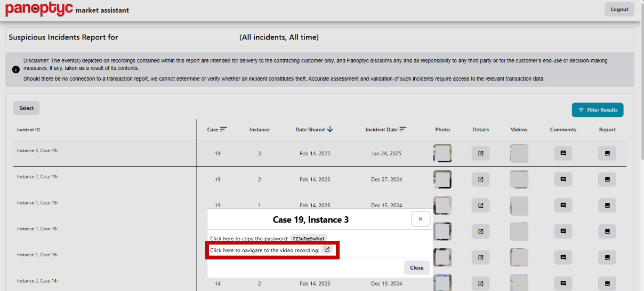The height and width of the screenshot is (291, 644).
Task: Click the 'Jan 24, 2025' incident date cell
Action: 387,153
